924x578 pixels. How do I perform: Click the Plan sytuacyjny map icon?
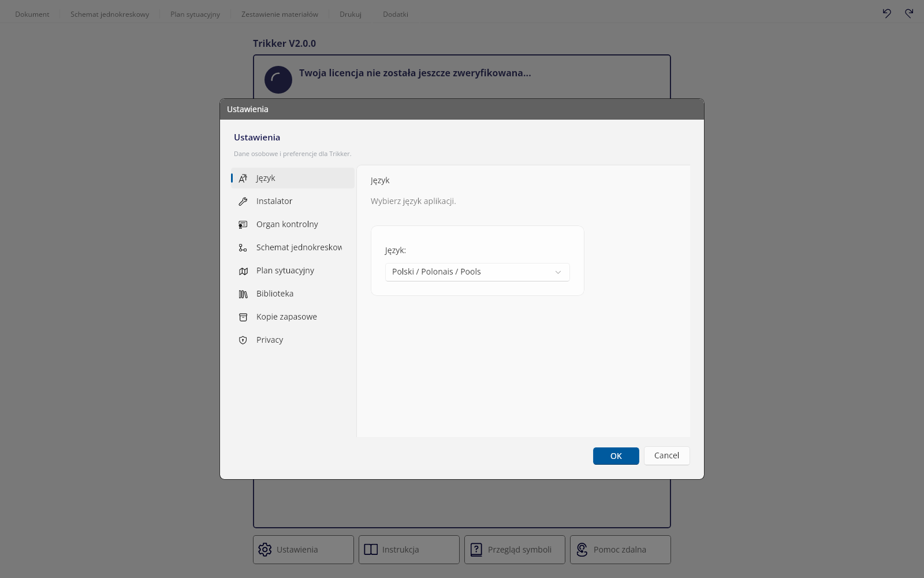point(243,271)
